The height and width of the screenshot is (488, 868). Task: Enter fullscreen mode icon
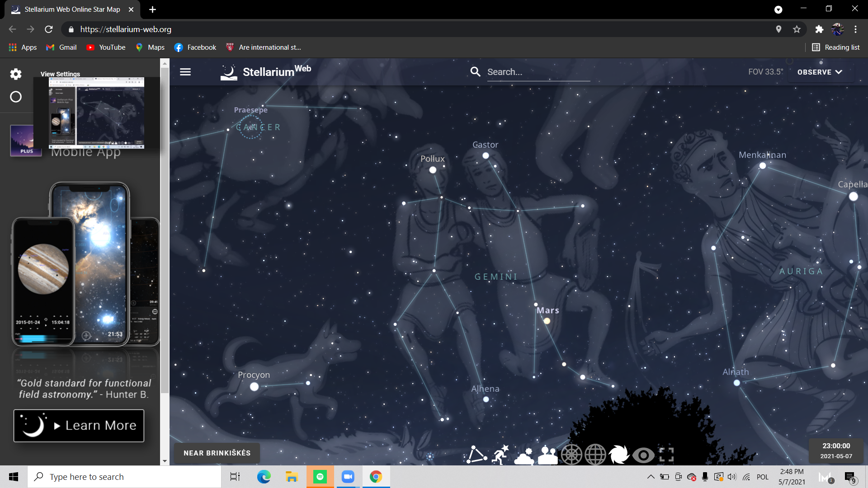pyautogui.click(x=666, y=455)
